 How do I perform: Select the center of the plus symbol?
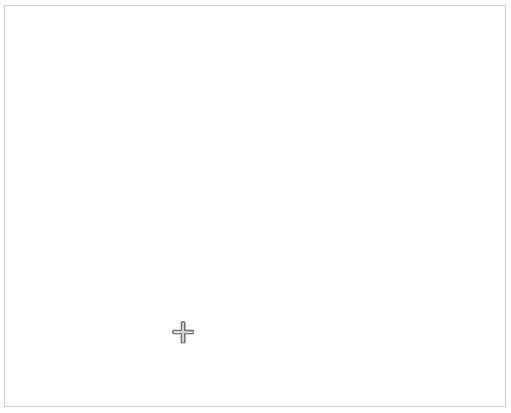coord(183,332)
